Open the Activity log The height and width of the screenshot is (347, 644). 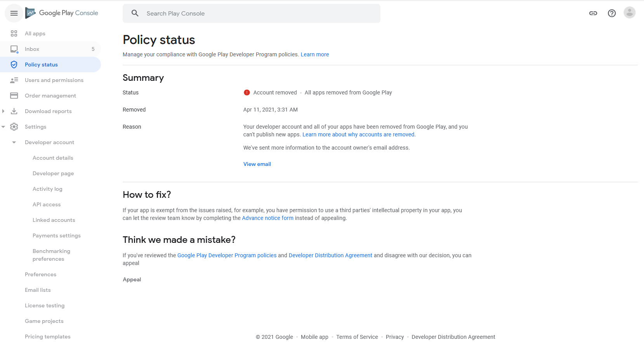[x=47, y=189]
